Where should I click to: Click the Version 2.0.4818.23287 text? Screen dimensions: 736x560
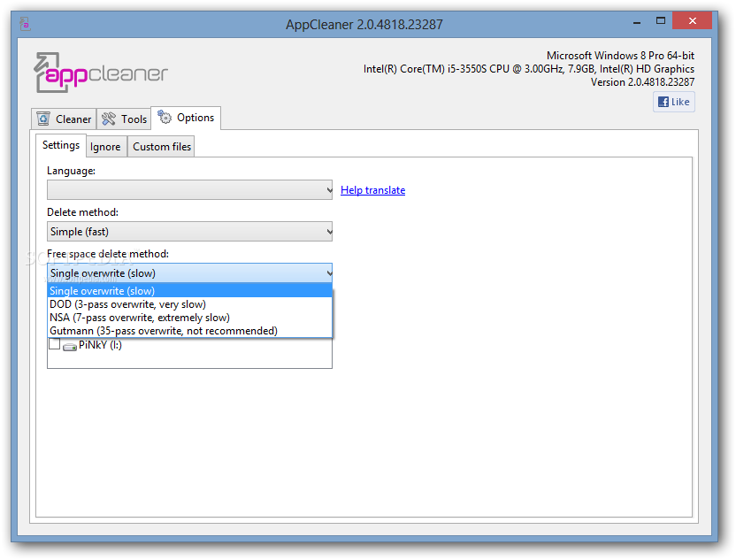pyautogui.click(x=642, y=82)
